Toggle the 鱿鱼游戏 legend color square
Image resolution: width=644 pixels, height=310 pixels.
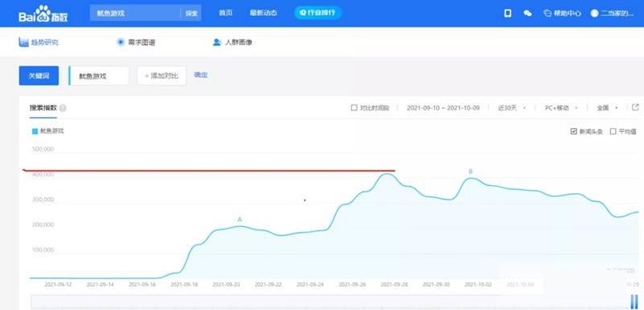click(35, 131)
